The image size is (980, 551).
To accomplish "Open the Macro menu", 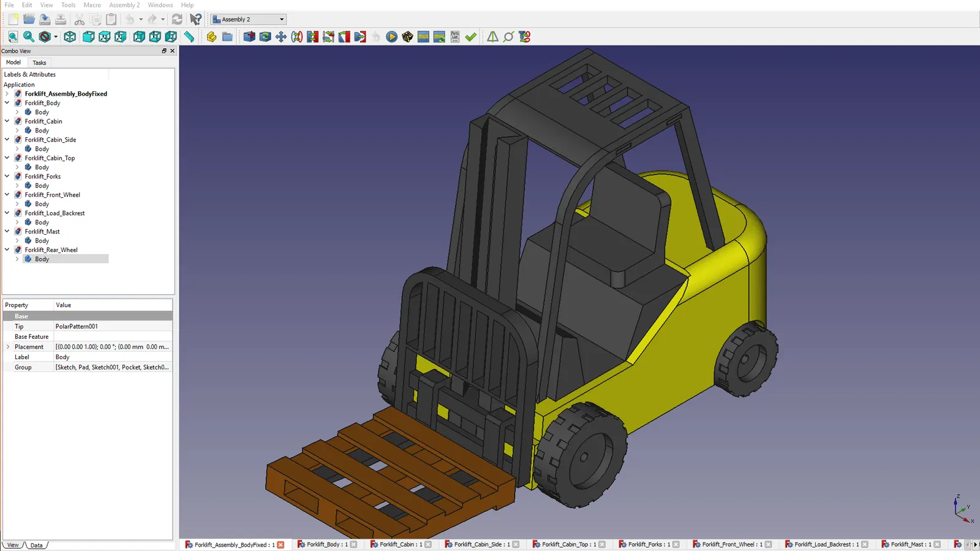I will (x=92, y=5).
